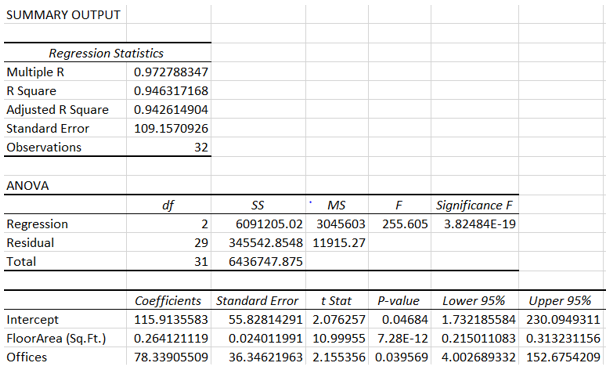
Task: Select Total SS value 6436747.875
Action: 266,262
